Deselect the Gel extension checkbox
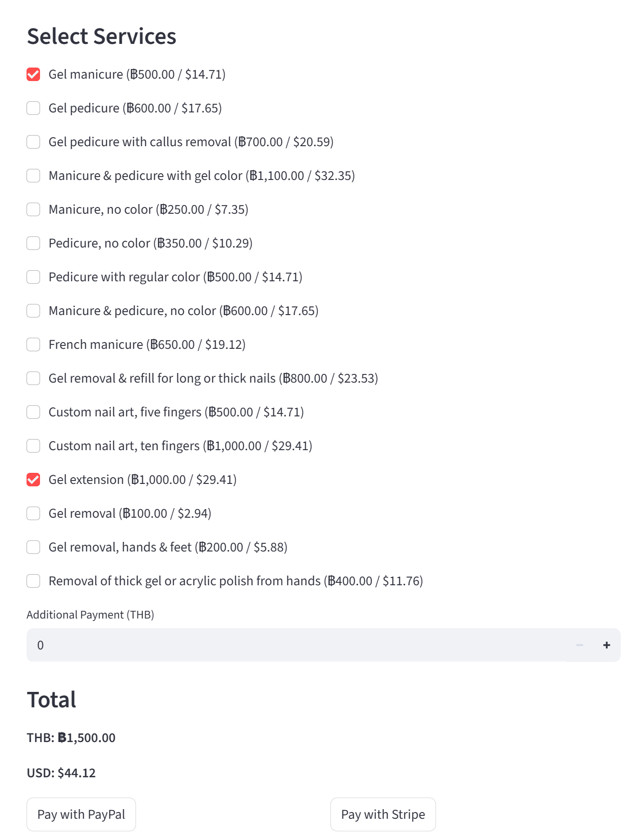Viewport: 627px width, 840px height. click(x=33, y=480)
